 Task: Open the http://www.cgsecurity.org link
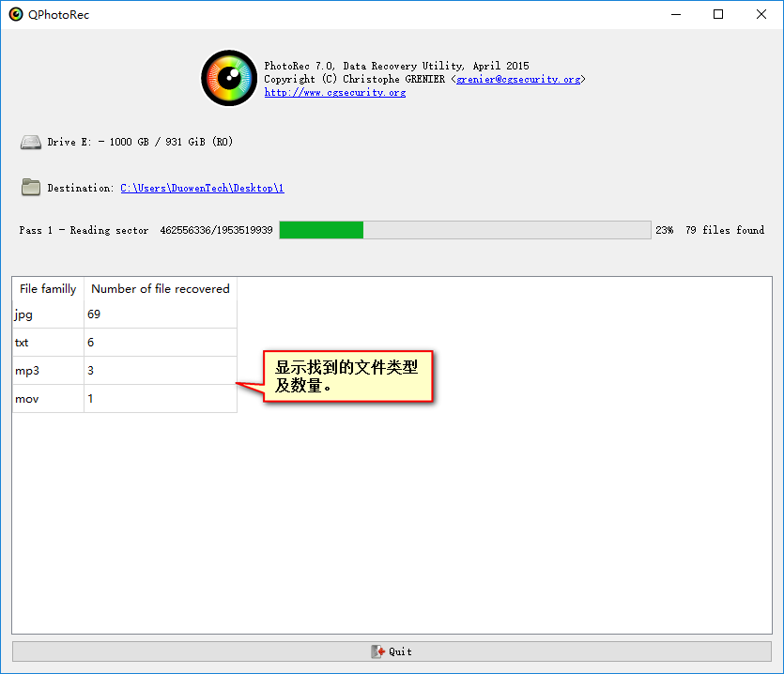tap(335, 93)
